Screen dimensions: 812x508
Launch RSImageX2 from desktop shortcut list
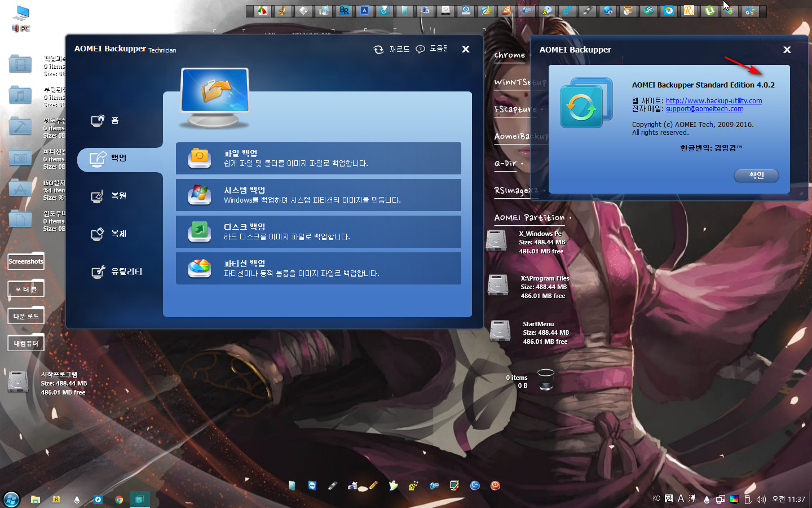tap(517, 190)
